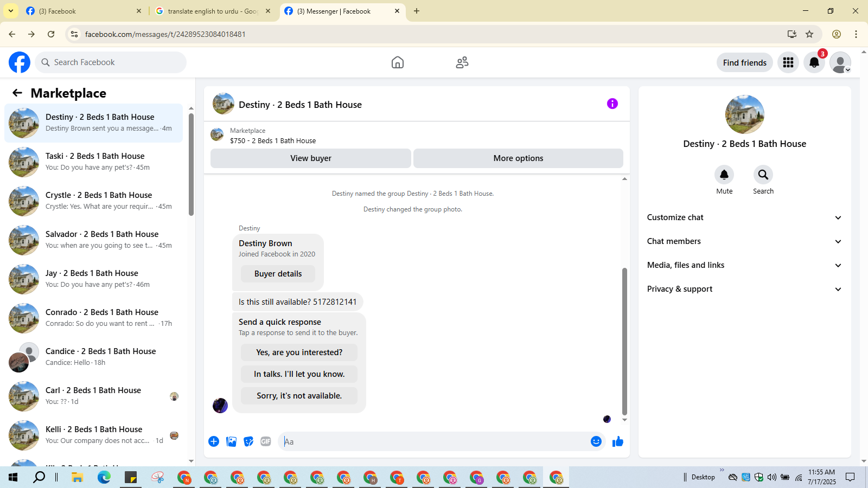Viewport: 868px width, 488px height.
Task: Open the Kelli conversation
Action: coord(94,435)
